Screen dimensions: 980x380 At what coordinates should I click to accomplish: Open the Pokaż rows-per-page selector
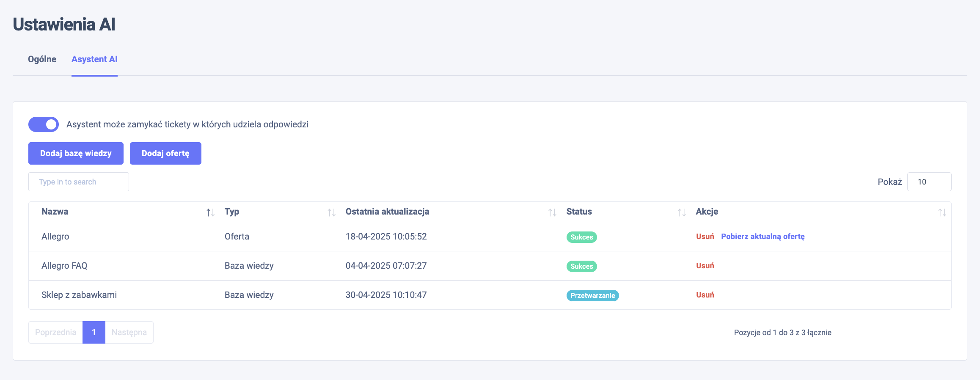929,182
